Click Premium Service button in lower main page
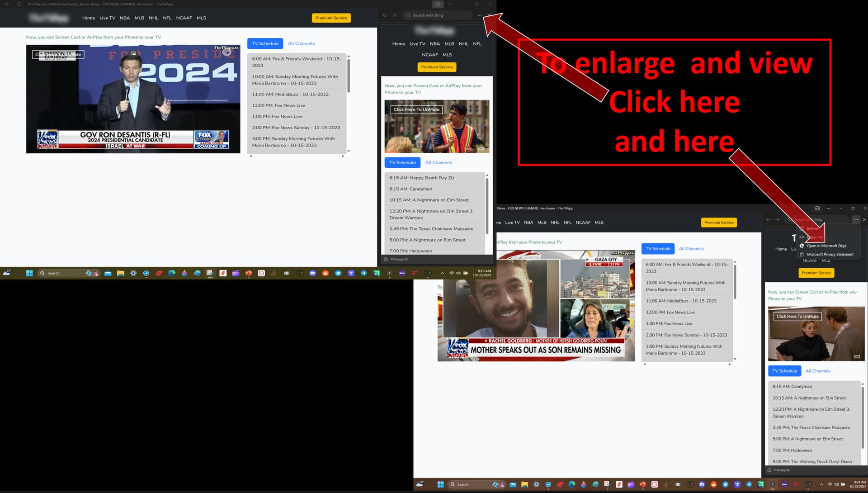Viewport: 868px width, 493px height. tap(719, 223)
